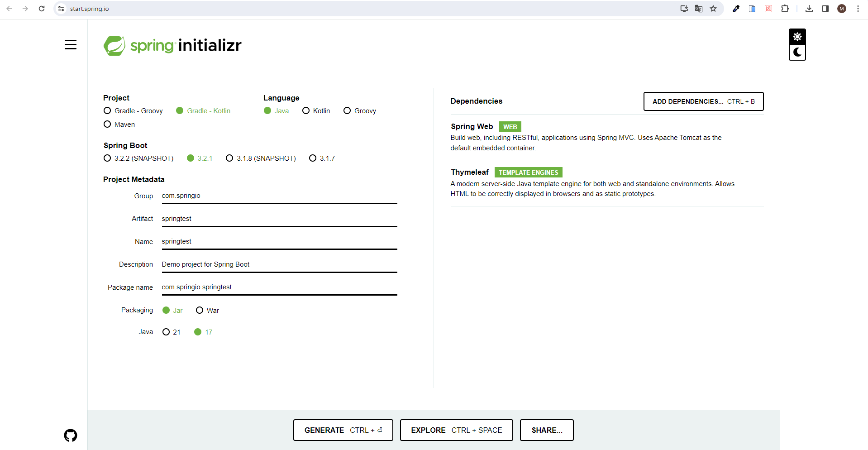The image size is (868, 450).
Task: Click the Dependencies heading
Action: (477, 101)
